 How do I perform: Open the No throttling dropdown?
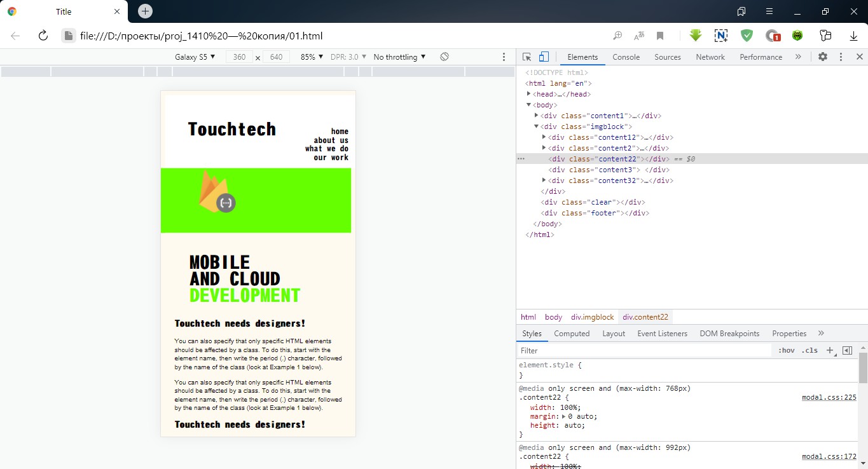400,57
